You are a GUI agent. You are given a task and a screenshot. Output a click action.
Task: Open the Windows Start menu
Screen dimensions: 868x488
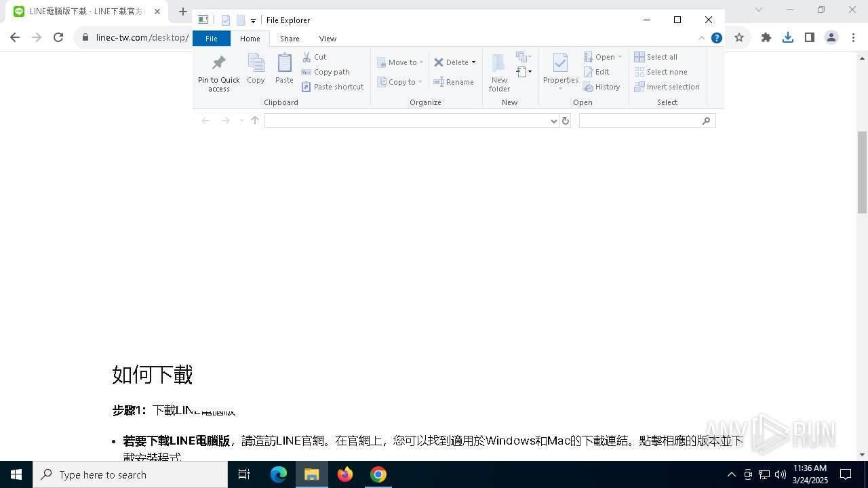[16, 474]
